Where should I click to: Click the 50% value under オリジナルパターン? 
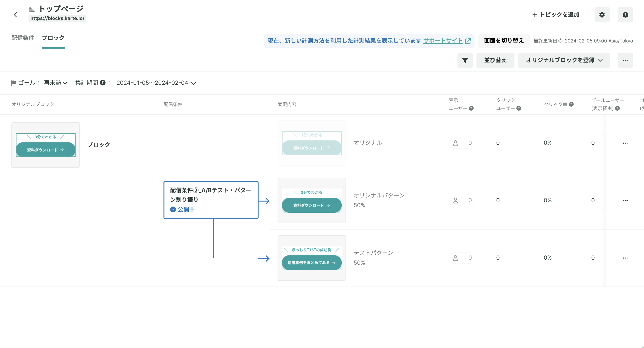click(x=359, y=205)
